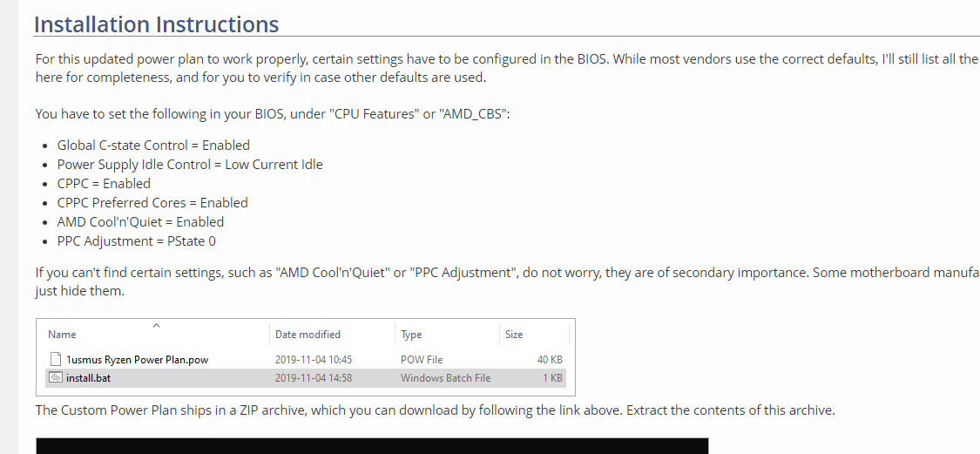The height and width of the screenshot is (454, 980).
Task: Click the Type column header
Action: [411, 335]
